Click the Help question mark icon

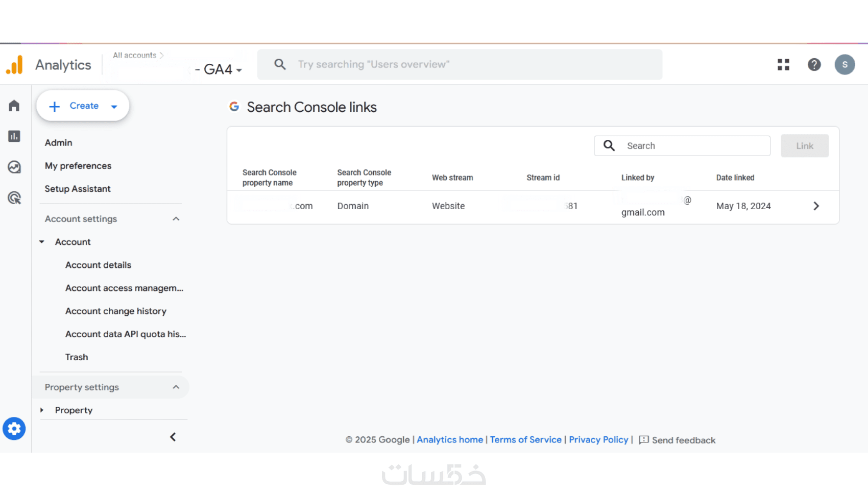(x=814, y=64)
